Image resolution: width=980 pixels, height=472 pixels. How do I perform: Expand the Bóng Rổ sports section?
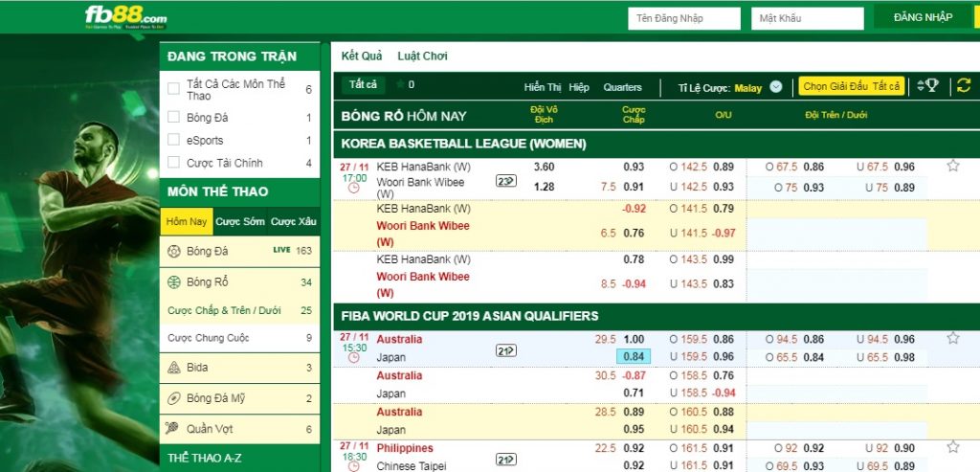[239, 282]
